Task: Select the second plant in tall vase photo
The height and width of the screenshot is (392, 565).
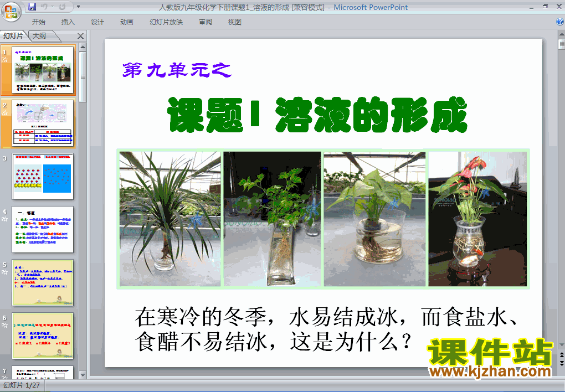Action: (272, 219)
